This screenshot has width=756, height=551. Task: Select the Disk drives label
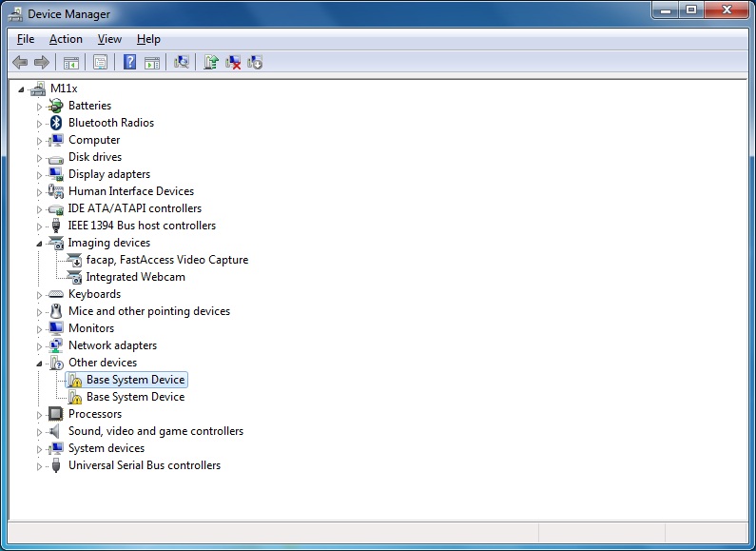95,157
